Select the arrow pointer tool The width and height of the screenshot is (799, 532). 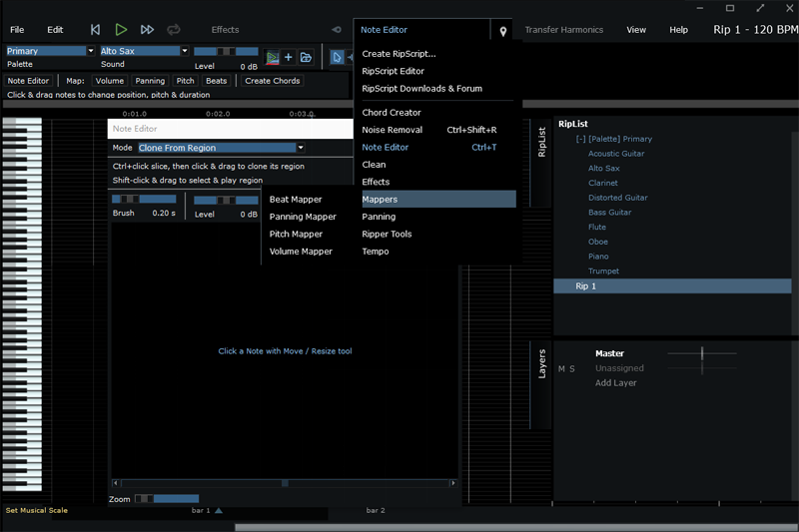pos(337,58)
